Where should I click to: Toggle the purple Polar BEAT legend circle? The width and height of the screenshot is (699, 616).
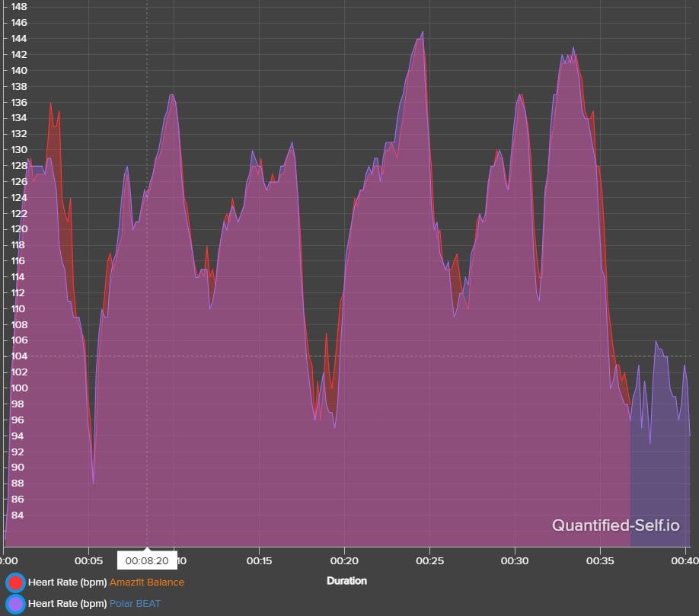(15, 604)
